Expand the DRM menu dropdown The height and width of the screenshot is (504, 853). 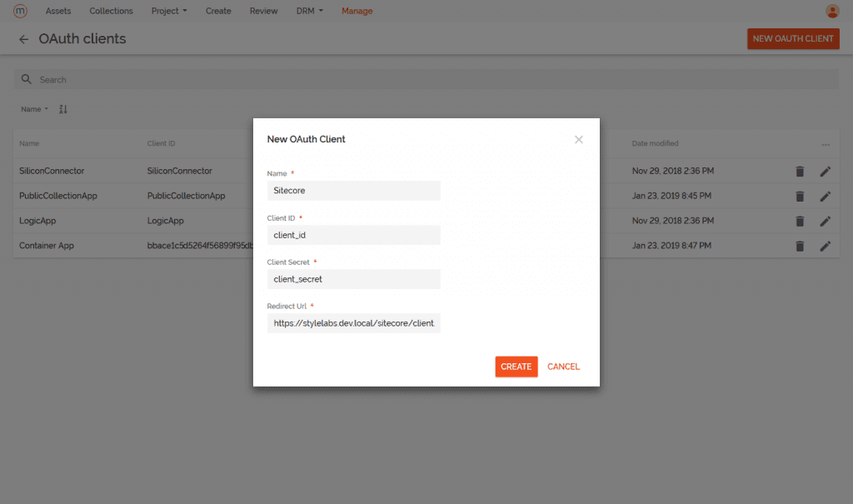pos(309,11)
